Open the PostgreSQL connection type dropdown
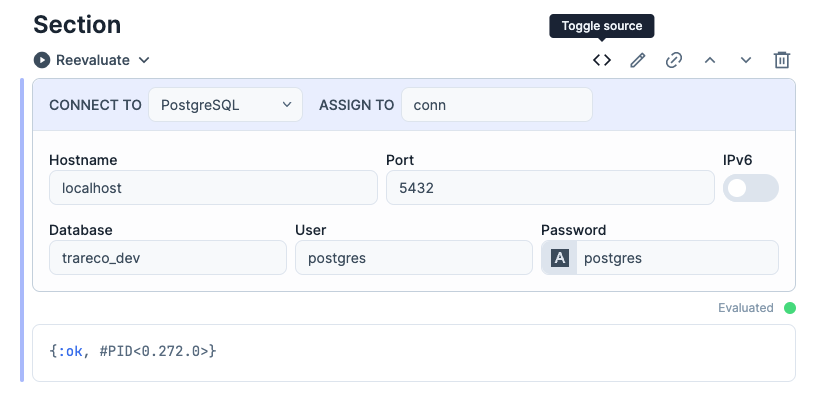The image size is (822, 405). click(x=225, y=104)
